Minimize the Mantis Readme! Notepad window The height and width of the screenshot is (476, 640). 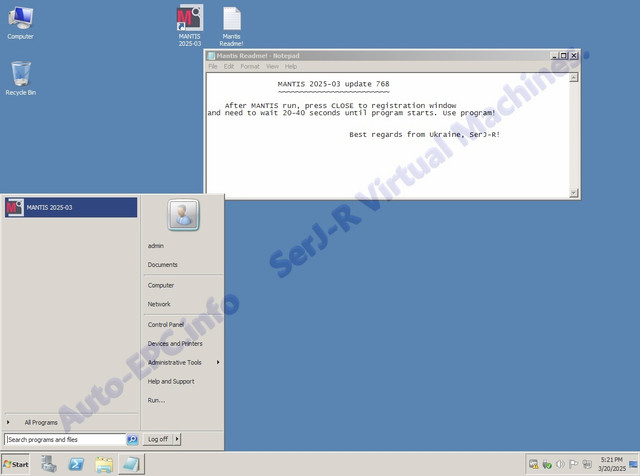click(x=555, y=56)
